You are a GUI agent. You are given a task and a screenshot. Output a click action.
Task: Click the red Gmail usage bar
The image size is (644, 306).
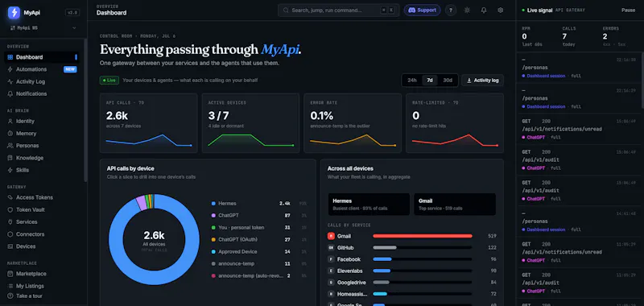pyautogui.click(x=423, y=236)
